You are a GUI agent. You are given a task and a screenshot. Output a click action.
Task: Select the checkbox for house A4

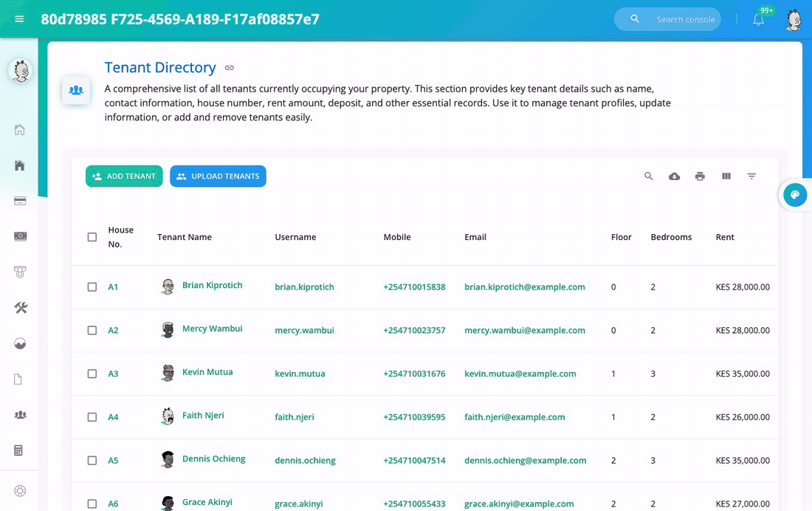click(92, 416)
